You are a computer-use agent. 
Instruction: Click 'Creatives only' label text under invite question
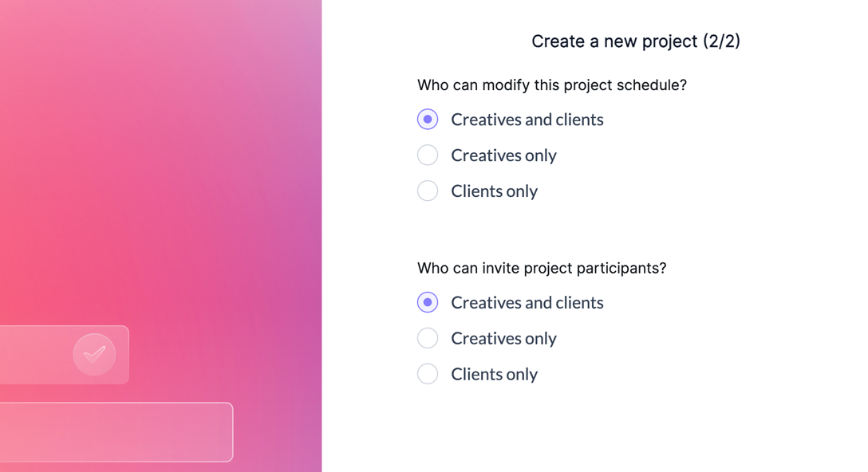503,339
